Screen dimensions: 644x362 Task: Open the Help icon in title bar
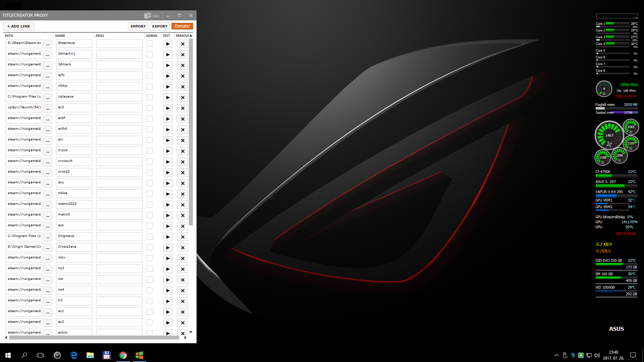coord(152,15)
